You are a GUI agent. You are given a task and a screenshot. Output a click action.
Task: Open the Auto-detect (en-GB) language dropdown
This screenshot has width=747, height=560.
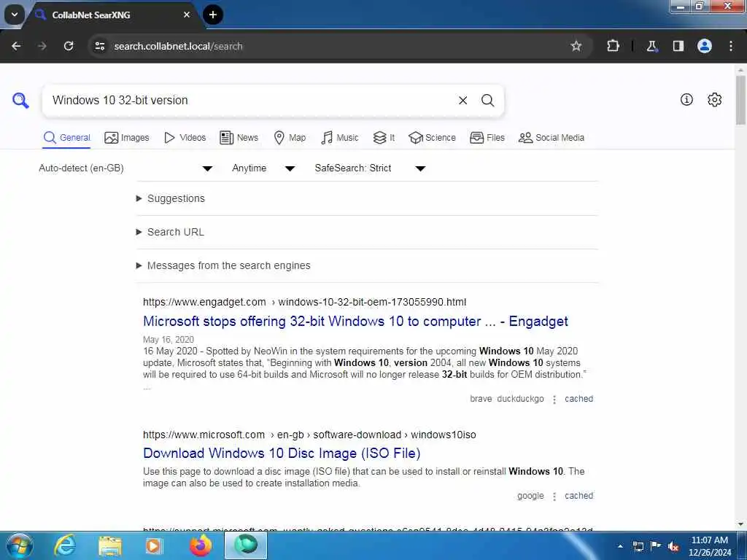pyautogui.click(x=125, y=168)
